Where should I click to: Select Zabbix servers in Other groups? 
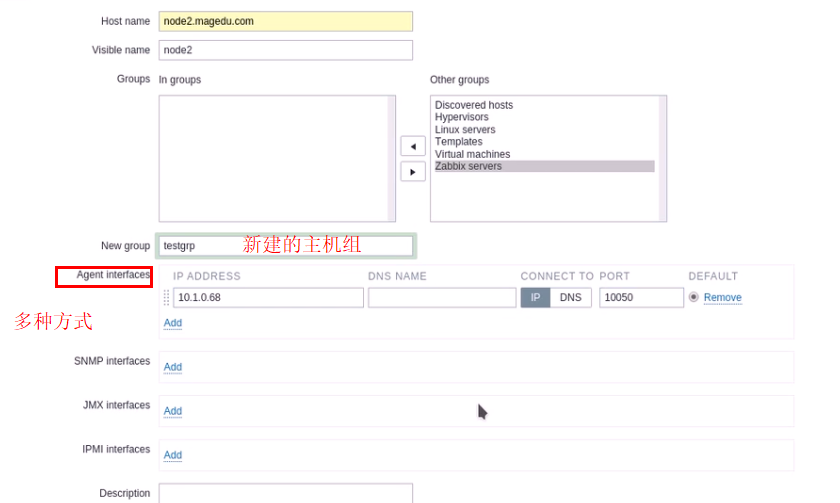(544, 166)
